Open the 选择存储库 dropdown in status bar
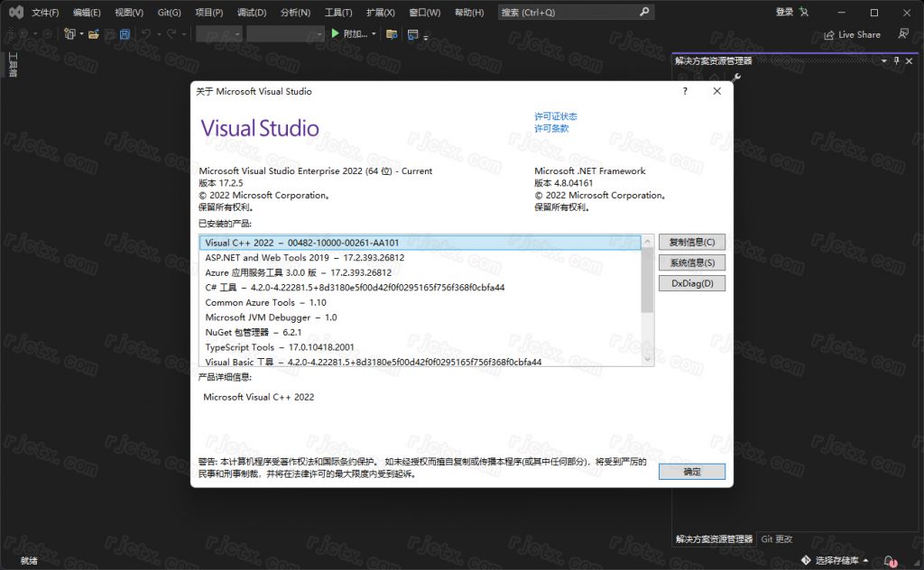The width and height of the screenshot is (924, 570). coord(836,561)
